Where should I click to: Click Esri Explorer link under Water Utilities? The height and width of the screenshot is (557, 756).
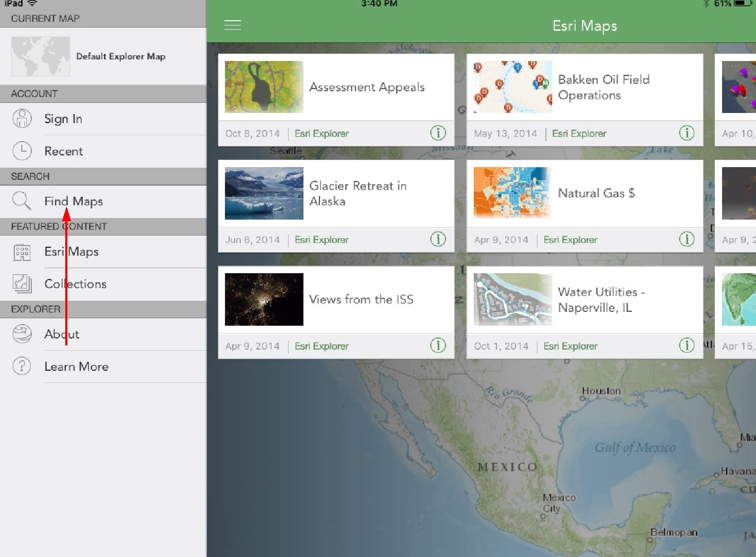[x=570, y=346]
